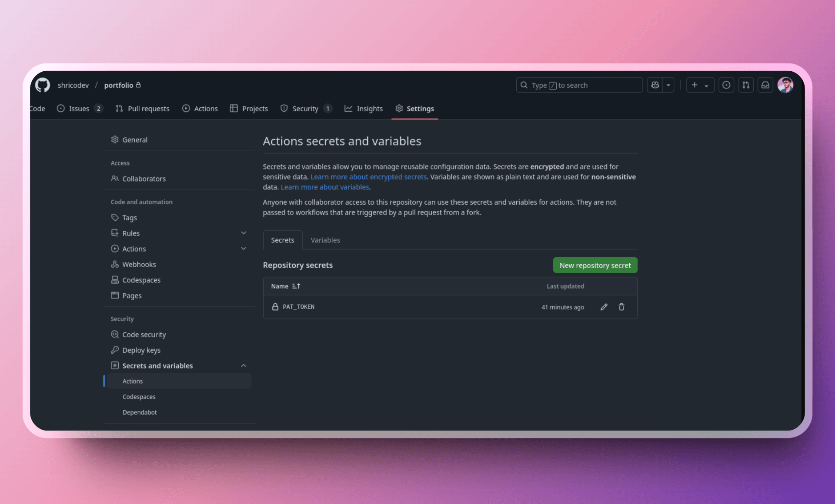Edit the PAT_TOKEN secret pencil icon
The image size is (835, 504).
point(604,307)
